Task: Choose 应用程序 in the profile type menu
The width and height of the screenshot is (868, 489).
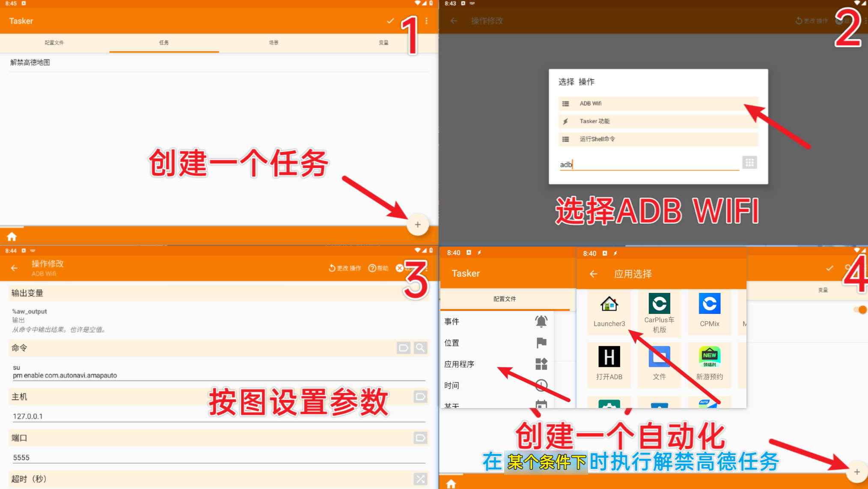Action: [496, 364]
